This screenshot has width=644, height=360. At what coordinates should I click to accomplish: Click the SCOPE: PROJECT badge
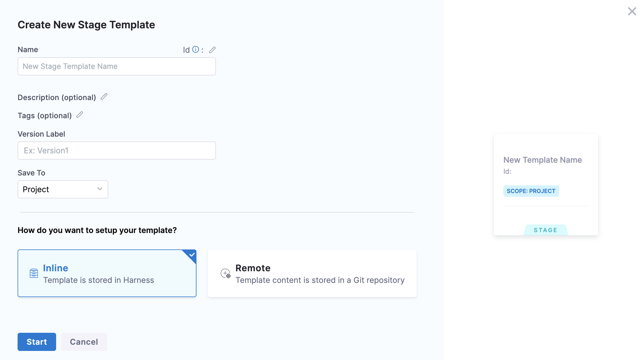[531, 191]
